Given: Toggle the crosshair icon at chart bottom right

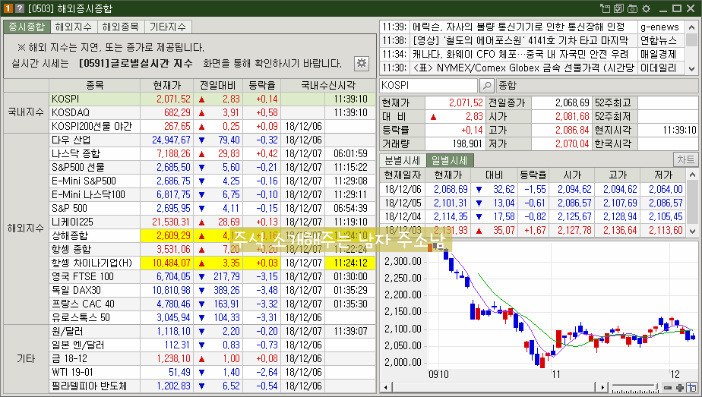Looking at the screenshot, I should tap(692, 388).
